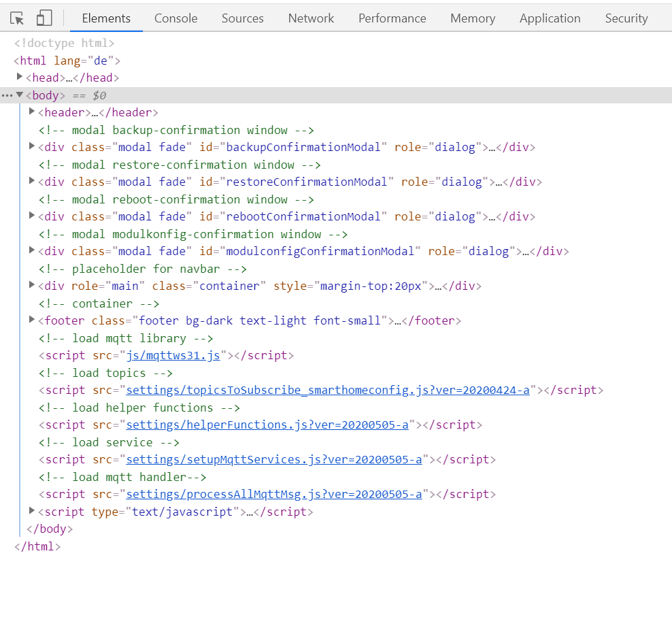This screenshot has height=630, width=672.
Task: Open the processAllMqttMsg.js link
Action: [274, 495]
